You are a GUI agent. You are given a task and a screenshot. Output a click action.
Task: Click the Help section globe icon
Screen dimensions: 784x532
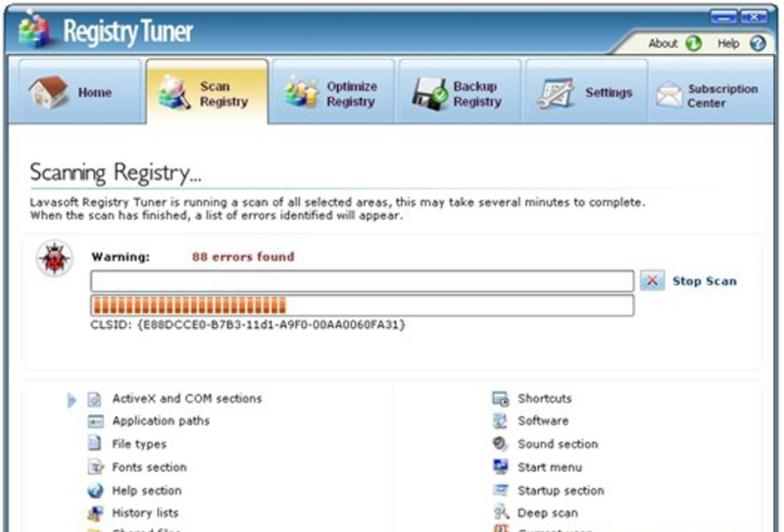[x=95, y=491]
